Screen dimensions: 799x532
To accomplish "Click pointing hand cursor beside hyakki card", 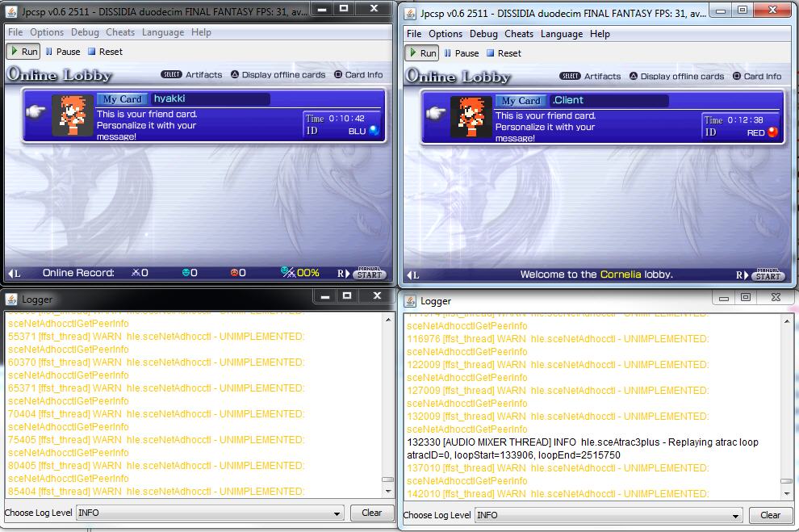I will click(36, 111).
